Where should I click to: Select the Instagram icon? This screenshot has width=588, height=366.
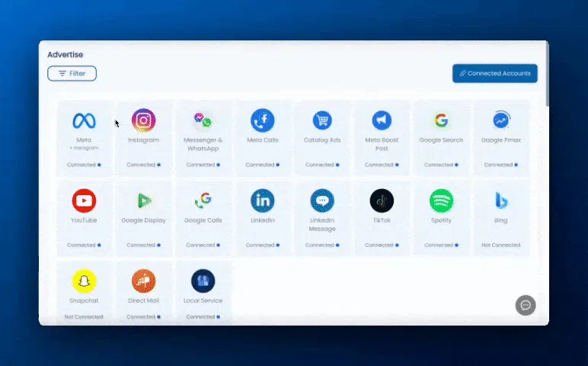tap(144, 120)
